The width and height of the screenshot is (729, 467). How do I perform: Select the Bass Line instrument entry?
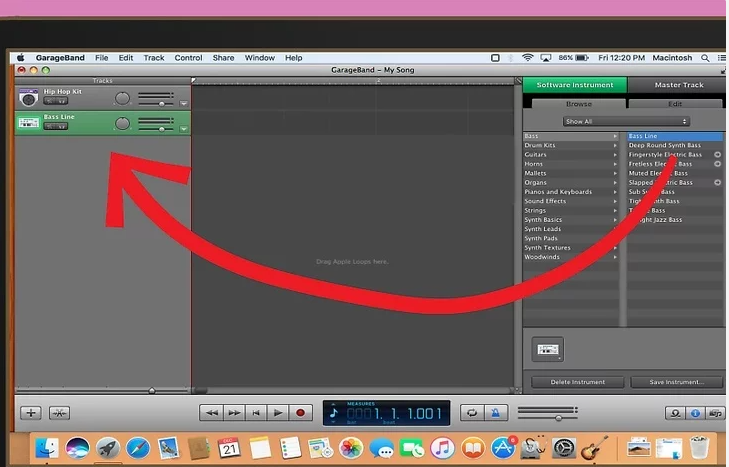coord(675,136)
